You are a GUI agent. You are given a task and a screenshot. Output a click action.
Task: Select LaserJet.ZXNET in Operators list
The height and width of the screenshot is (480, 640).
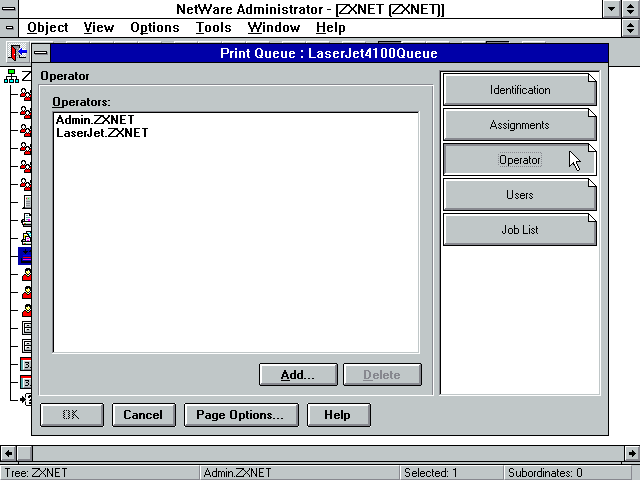click(x=102, y=133)
